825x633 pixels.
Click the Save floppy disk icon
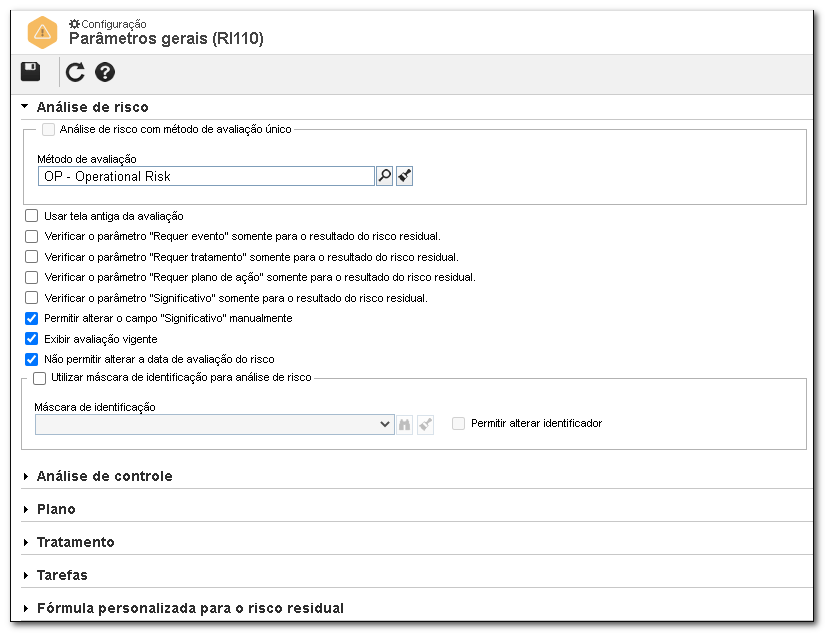(31, 72)
